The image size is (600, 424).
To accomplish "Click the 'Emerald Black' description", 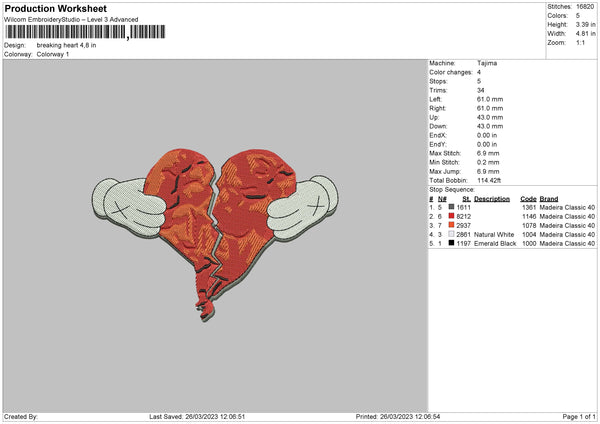I will [x=495, y=243].
